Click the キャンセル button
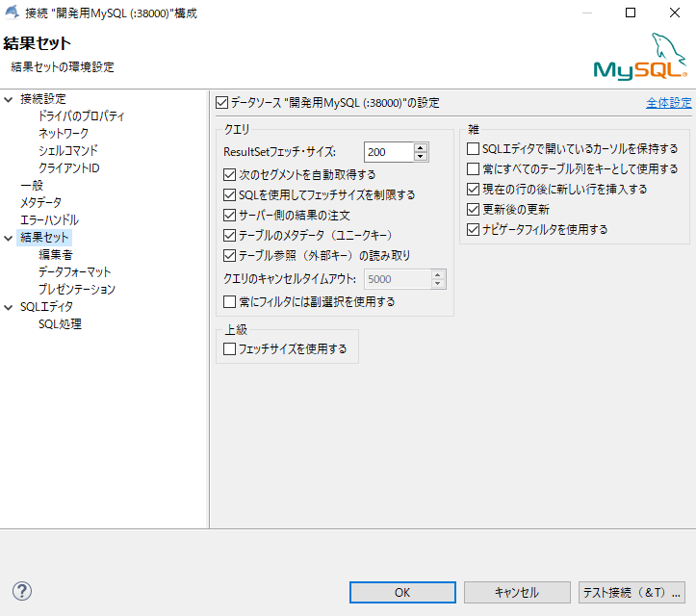Viewport: 696px width, 616px height. pos(517,593)
